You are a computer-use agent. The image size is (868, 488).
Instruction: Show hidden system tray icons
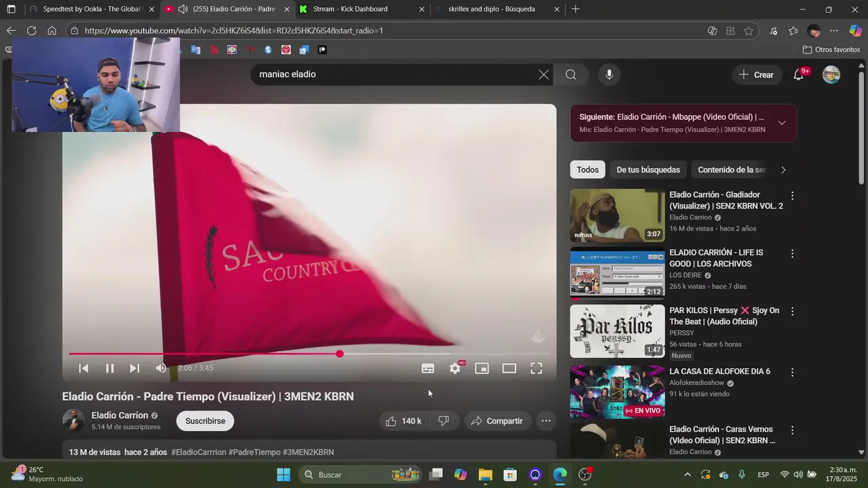pos(687,474)
